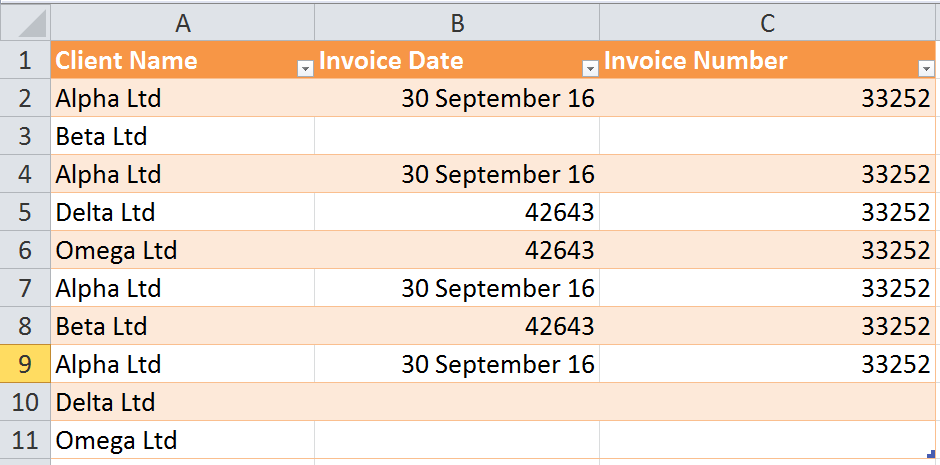Open the Invoice Date filter dropdown

tap(590, 70)
